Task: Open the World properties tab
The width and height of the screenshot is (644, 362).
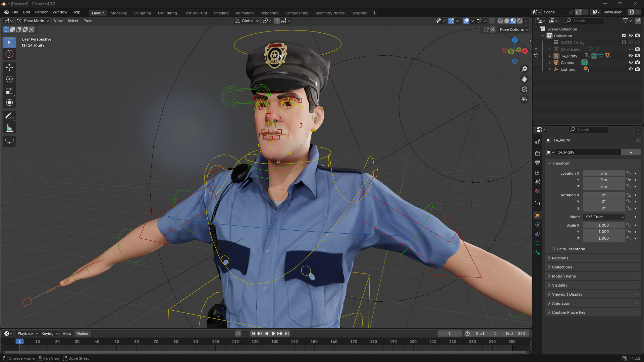Action: click(538, 191)
